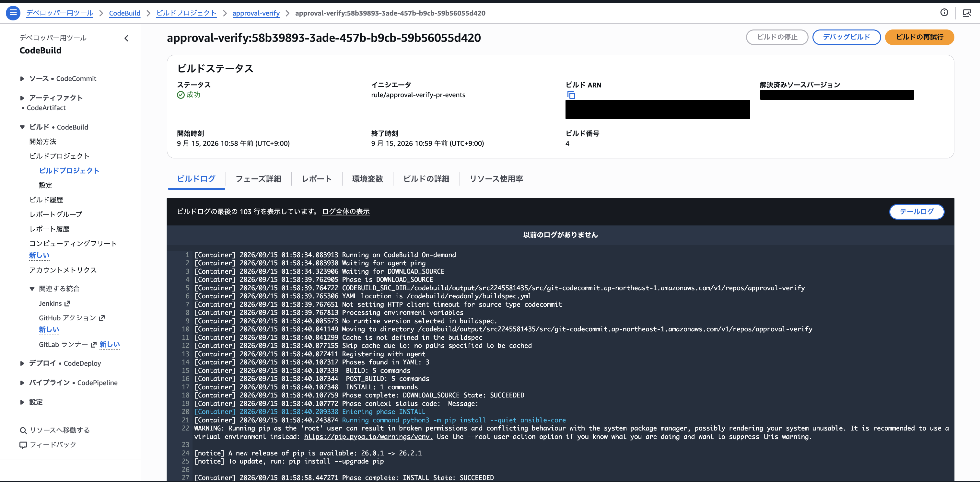Click リソースへ移動する in the sidebar
980x482 pixels.
pyautogui.click(x=60, y=430)
